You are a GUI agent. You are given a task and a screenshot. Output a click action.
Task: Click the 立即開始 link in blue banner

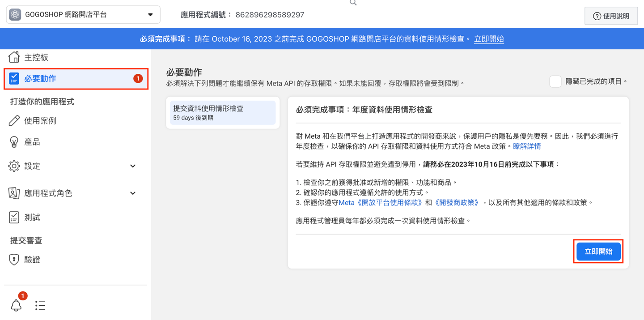click(x=489, y=39)
